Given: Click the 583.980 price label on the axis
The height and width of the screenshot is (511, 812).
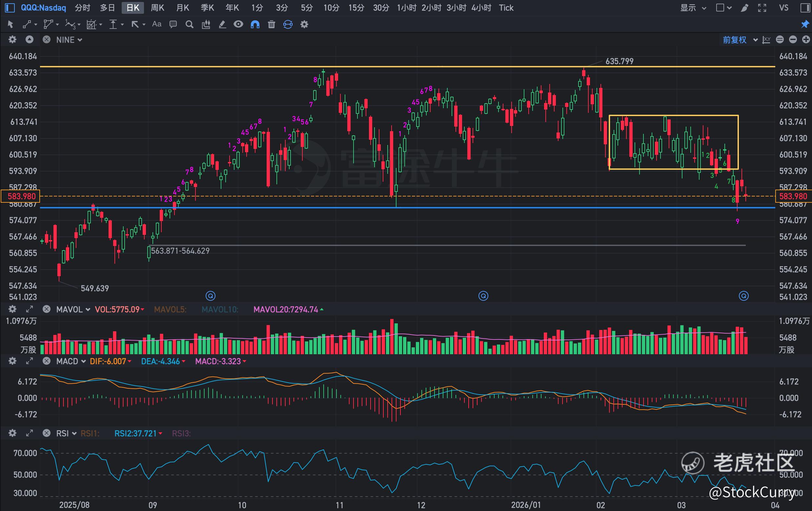Looking at the screenshot, I should click(21, 196).
